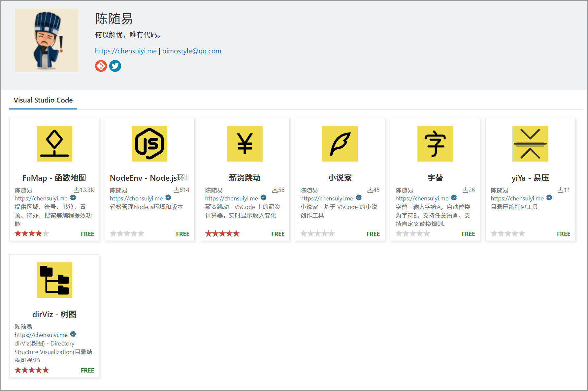Click the yiYa download count 11

pyautogui.click(x=564, y=190)
